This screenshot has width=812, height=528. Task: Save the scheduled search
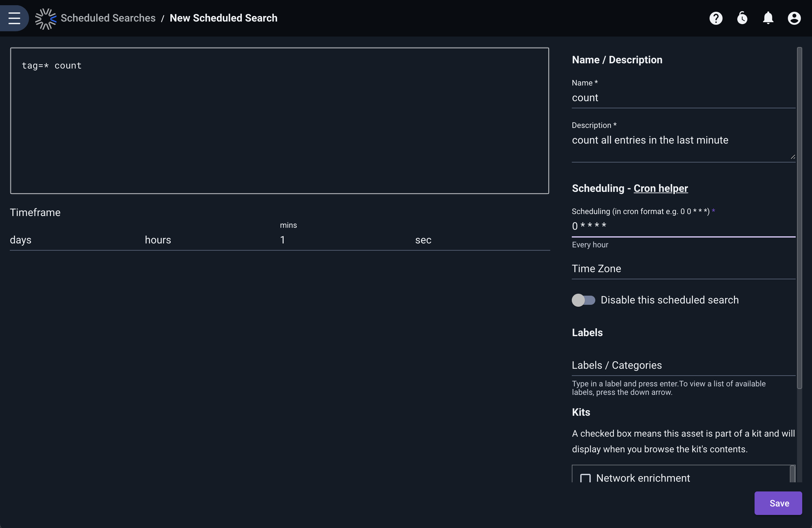click(x=778, y=503)
